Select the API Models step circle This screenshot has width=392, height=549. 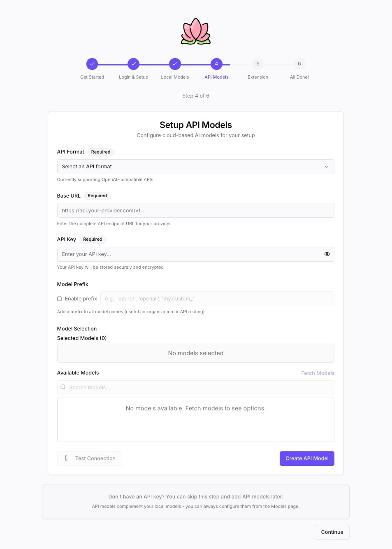tap(216, 64)
